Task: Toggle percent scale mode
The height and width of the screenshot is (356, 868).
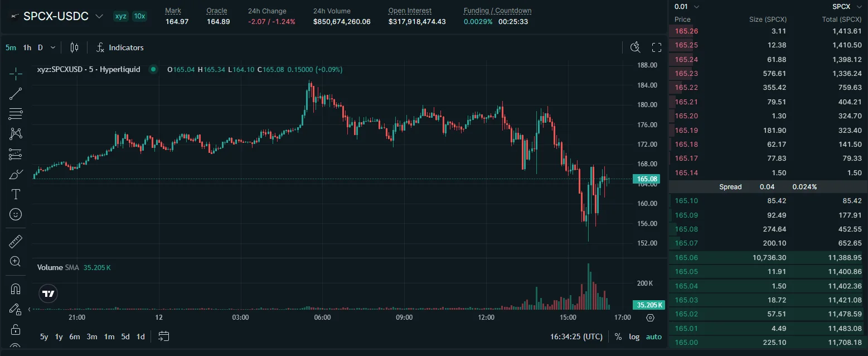Action: pyautogui.click(x=618, y=336)
